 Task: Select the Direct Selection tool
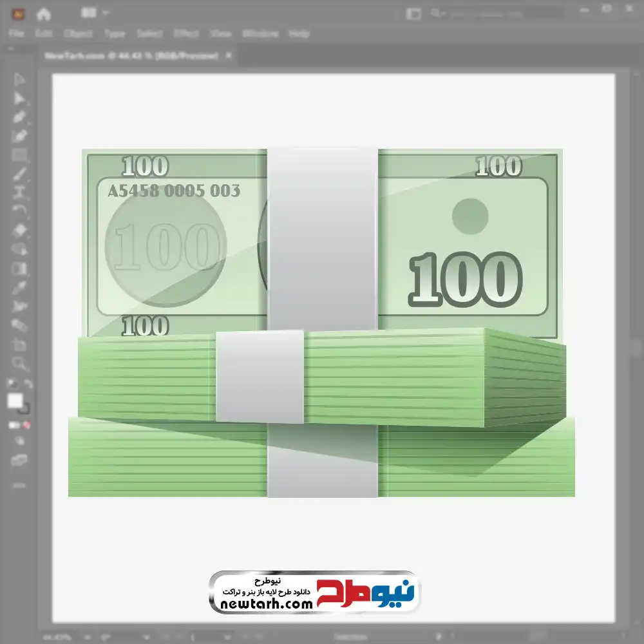click(x=19, y=98)
